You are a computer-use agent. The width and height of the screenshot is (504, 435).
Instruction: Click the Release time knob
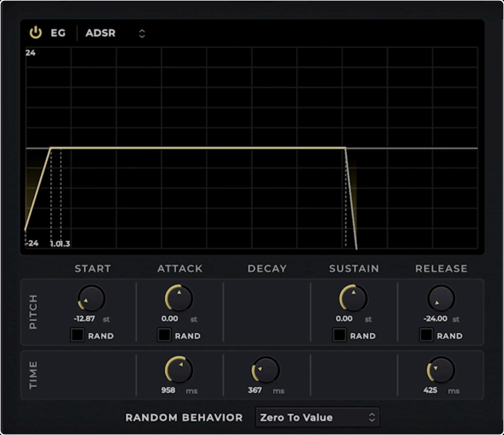441,370
